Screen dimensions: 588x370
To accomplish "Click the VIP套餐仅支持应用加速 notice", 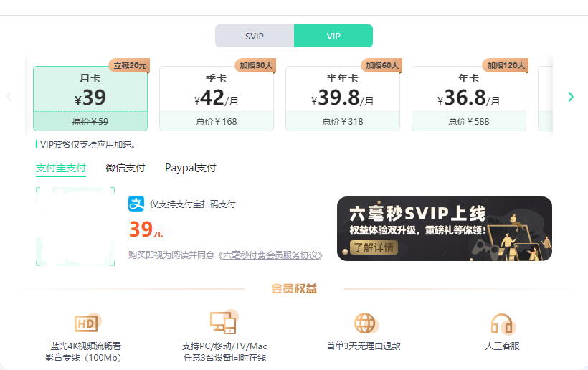I will click(x=87, y=145).
